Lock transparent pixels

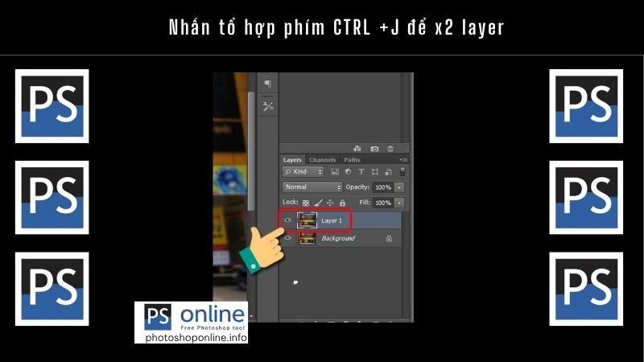coord(306,203)
